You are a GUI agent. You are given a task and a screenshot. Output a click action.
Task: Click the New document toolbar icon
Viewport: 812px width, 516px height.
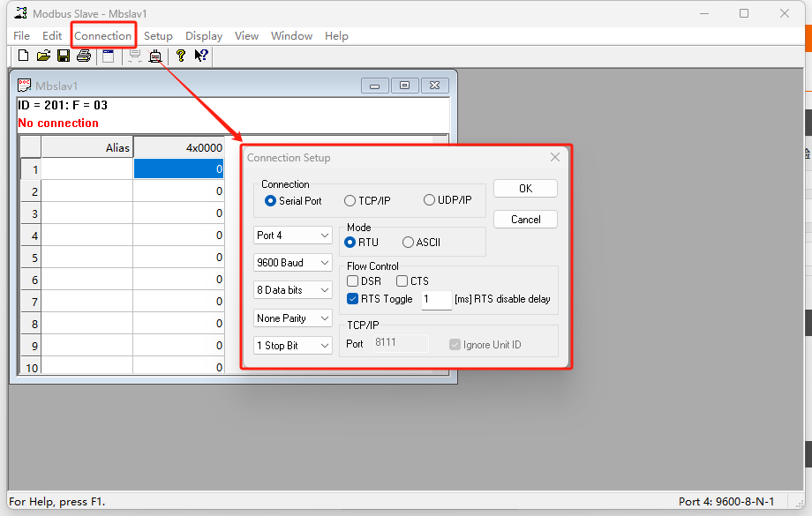24,56
